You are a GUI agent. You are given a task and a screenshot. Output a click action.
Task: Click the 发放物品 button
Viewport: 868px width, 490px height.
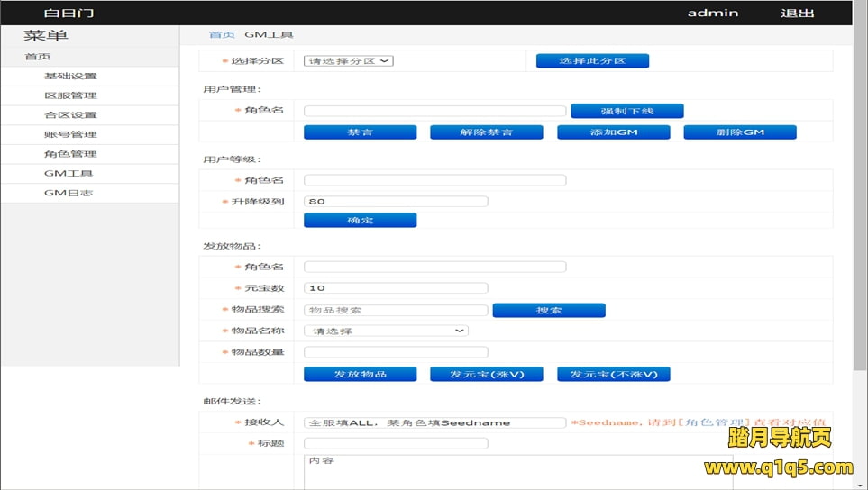pyautogui.click(x=360, y=375)
